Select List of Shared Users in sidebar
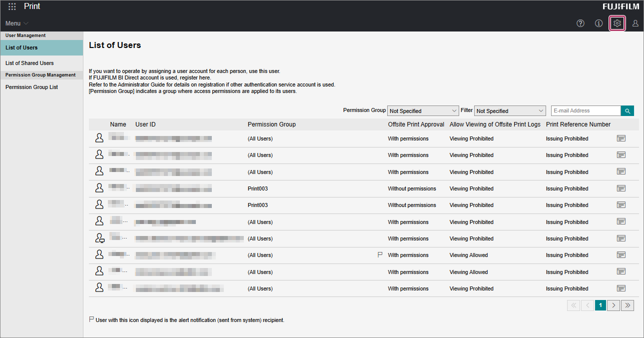 pyautogui.click(x=29, y=63)
